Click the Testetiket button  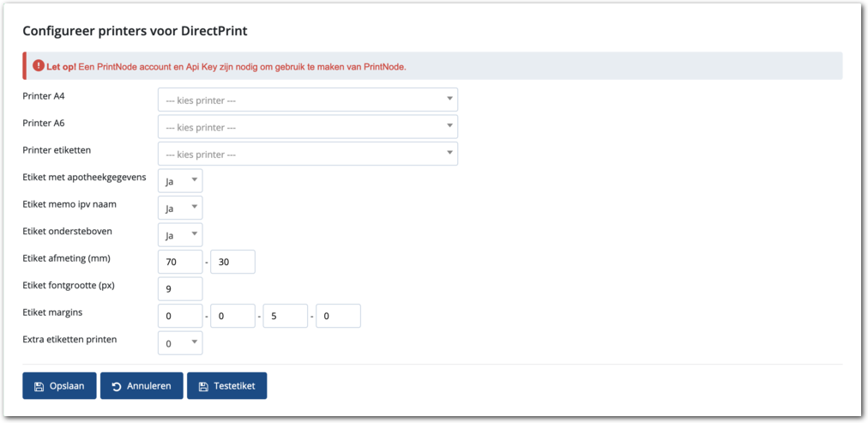click(x=226, y=386)
